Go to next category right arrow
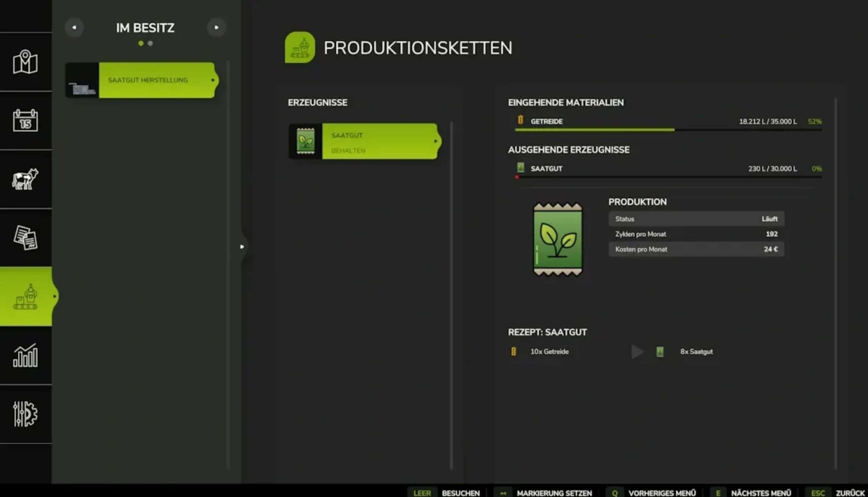The image size is (868, 497). (x=216, y=28)
